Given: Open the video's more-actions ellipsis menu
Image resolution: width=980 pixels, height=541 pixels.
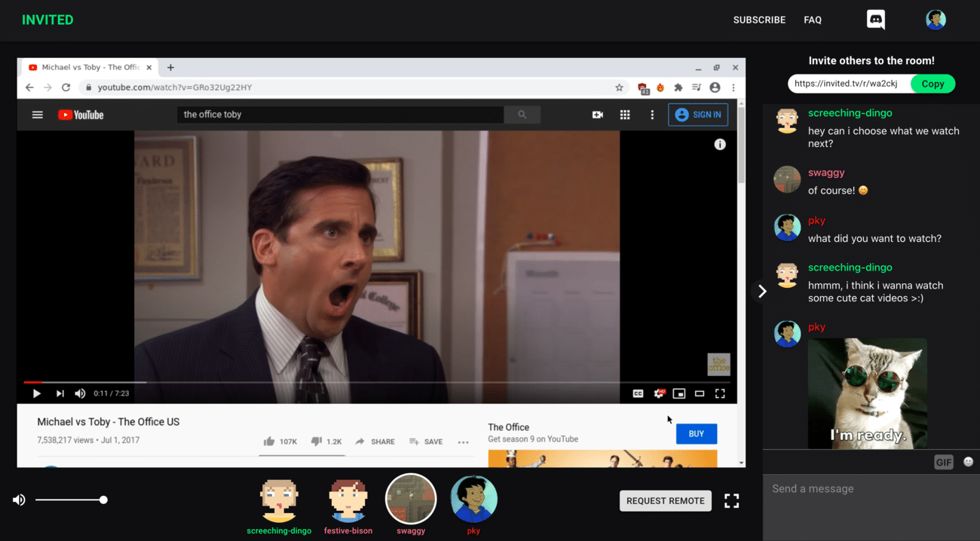Looking at the screenshot, I should coord(463,442).
